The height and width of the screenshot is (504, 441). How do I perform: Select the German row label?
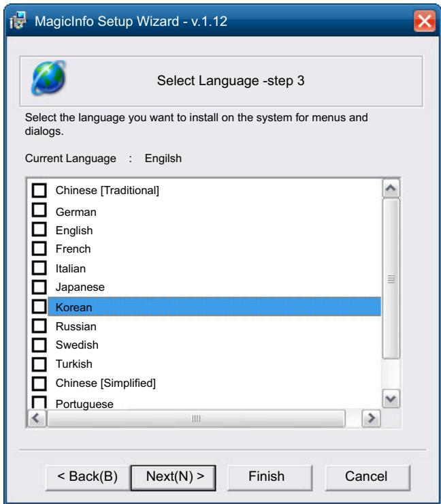pyautogui.click(x=76, y=212)
